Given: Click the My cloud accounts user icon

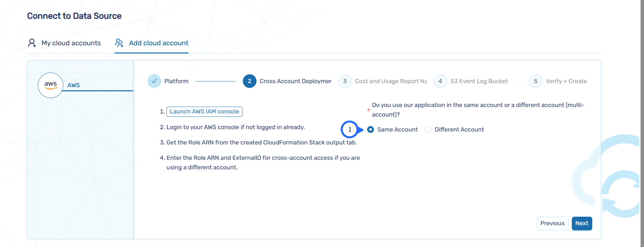Looking at the screenshot, I should click(x=32, y=43).
